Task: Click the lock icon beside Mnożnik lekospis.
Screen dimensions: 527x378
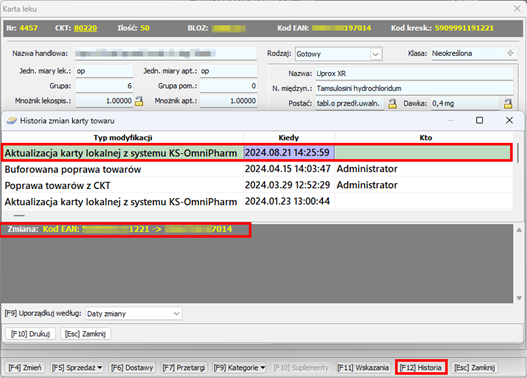Action: [x=139, y=101]
